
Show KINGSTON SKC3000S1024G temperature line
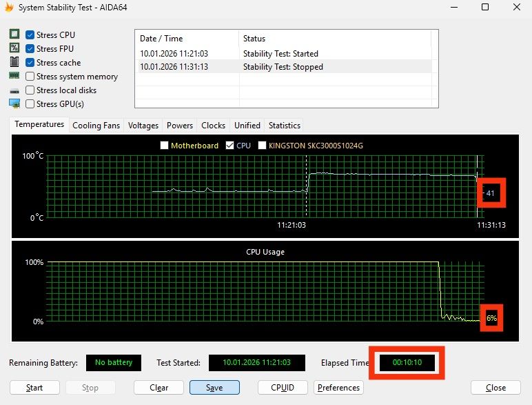point(262,146)
